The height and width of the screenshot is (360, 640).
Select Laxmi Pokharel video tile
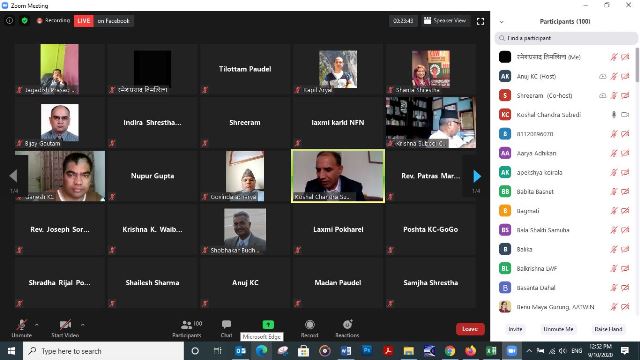tap(338, 229)
